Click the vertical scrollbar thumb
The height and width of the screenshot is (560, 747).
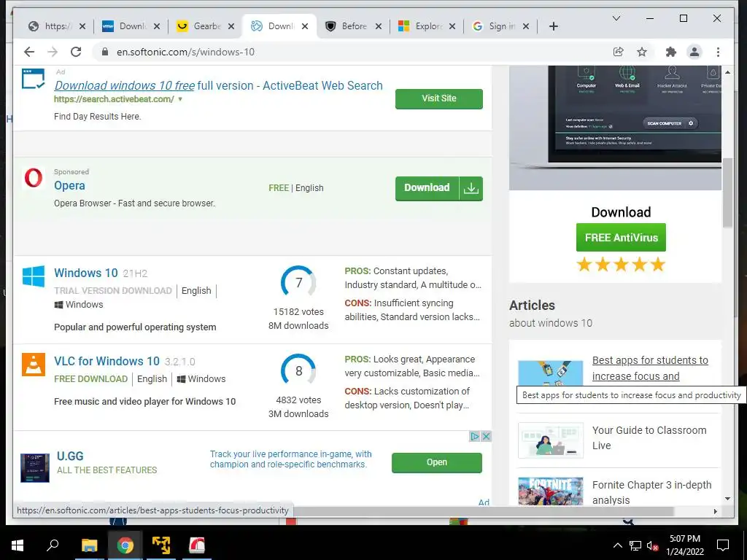click(727, 192)
